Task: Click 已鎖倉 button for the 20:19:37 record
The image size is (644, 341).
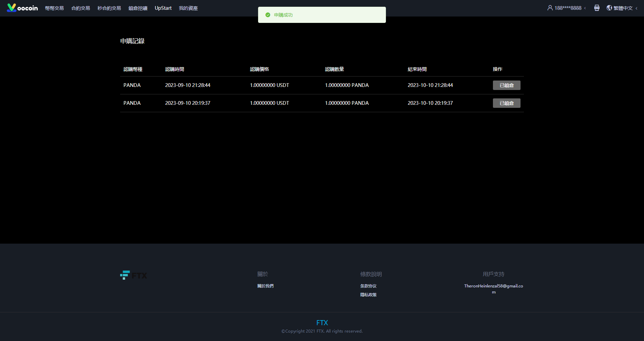Action: (x=506, y=103)
